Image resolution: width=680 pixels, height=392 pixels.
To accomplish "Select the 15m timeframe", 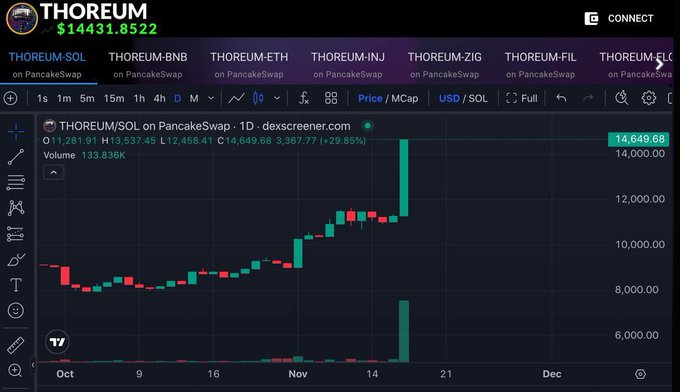I will pyautogui.click(x=114, y=98).
